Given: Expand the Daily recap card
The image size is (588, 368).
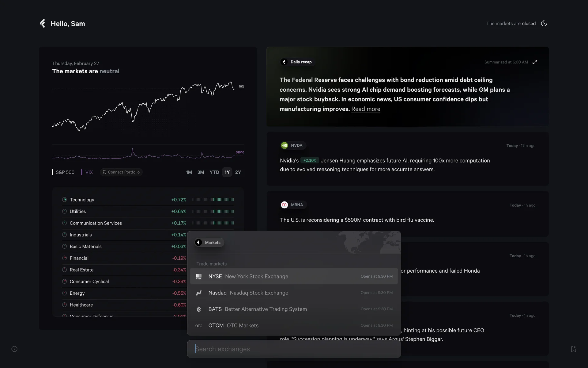Looking at the screenshot, I should [535, 62].
